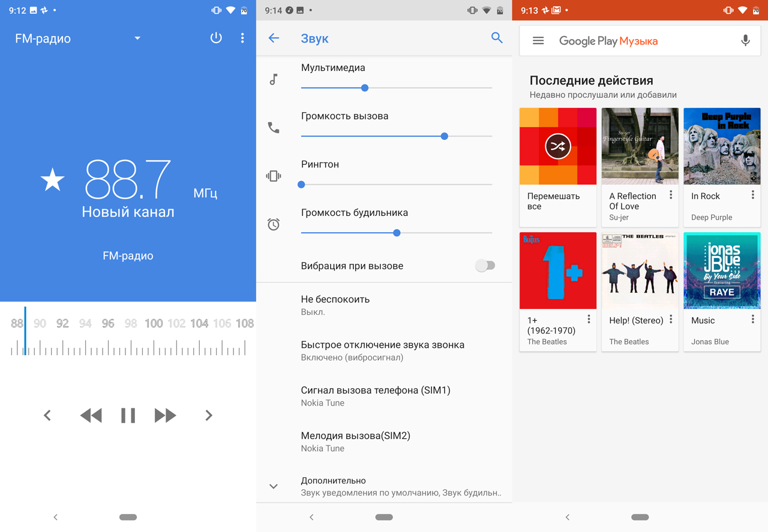Tap Su-jer artist name
This screenshot has height=532, width=768.
coord(619,217)
